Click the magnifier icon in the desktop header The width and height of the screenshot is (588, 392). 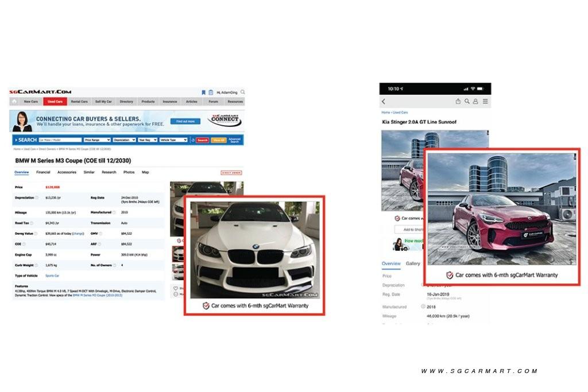[242, 92]
